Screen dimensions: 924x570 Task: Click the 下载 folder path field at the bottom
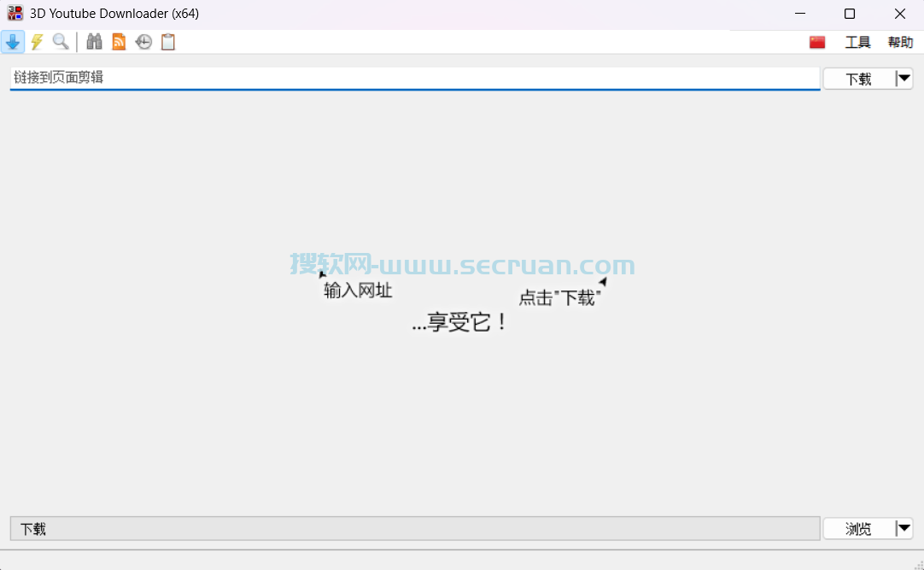click(415, 529)
